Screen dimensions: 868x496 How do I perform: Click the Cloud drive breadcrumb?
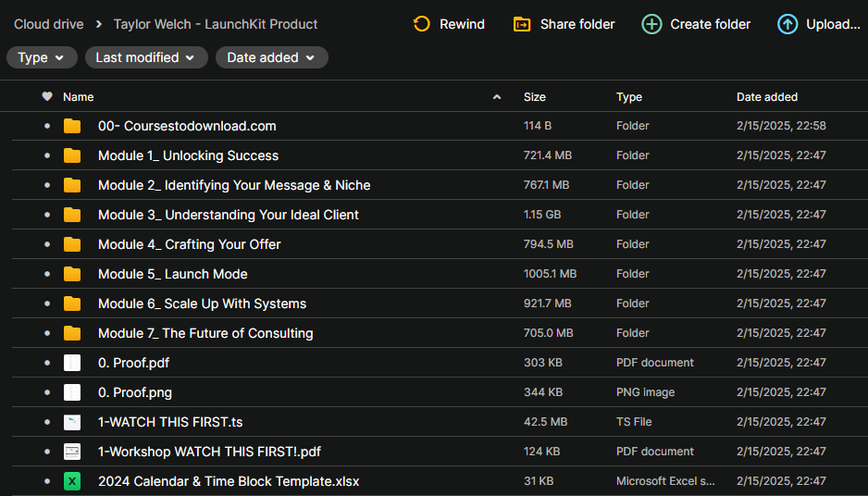49,24
